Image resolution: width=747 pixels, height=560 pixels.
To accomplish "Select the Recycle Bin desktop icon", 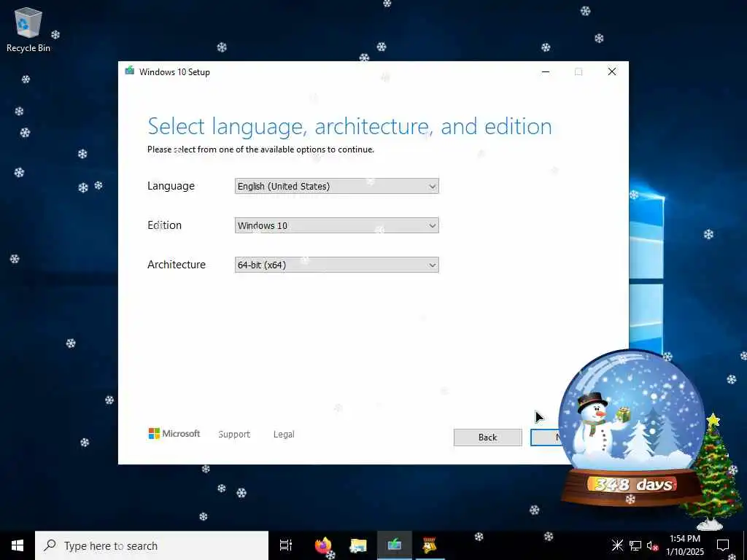I will click(28, 30).
